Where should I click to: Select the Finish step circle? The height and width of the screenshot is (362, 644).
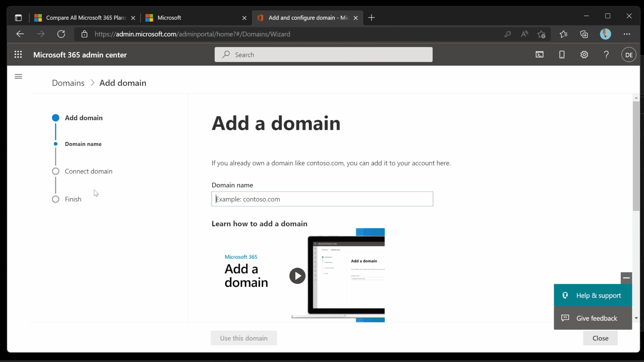[56, 199]
